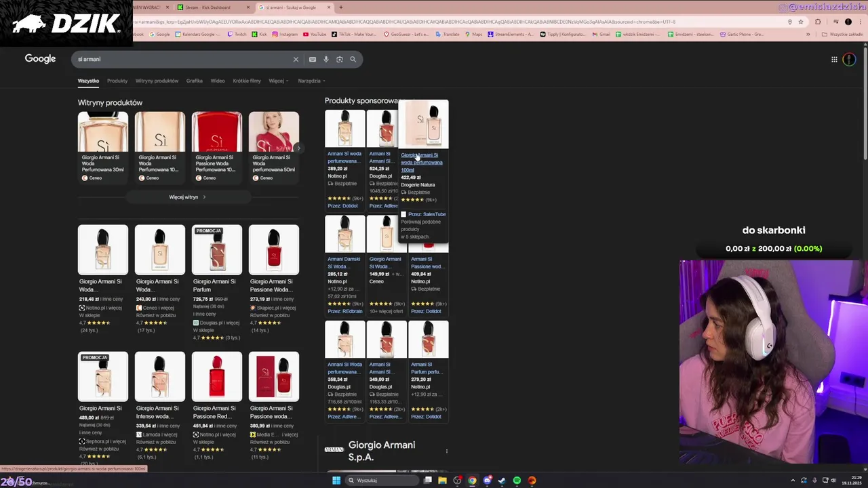Switch to the Witryny produktów tab
The height and width of the screenshot is (488, 868).
coord(157,81)
